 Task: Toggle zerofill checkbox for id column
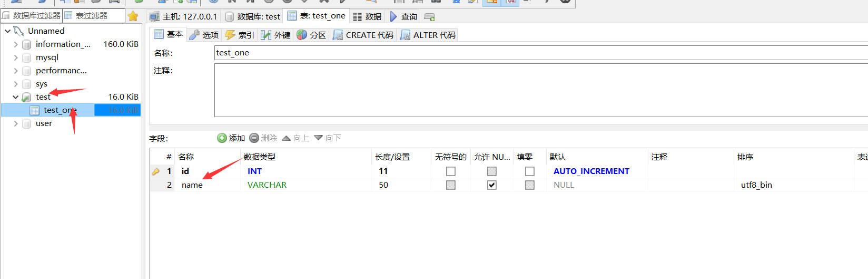click(x=530, y=171)
